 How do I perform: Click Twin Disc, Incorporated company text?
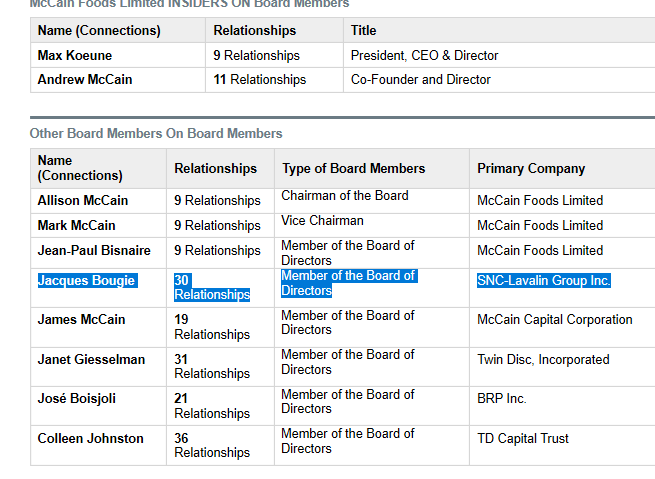pos(543,360)
